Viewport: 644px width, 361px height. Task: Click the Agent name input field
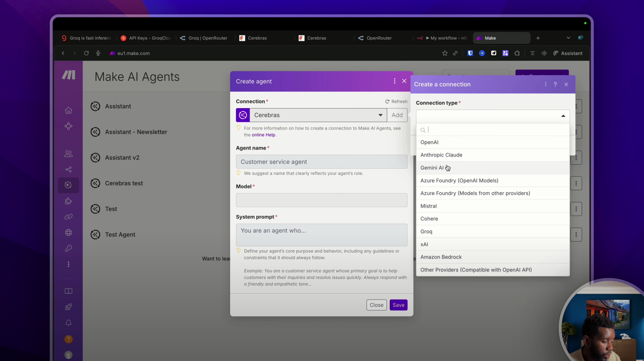pyautogui.click(x=322, y=162)
